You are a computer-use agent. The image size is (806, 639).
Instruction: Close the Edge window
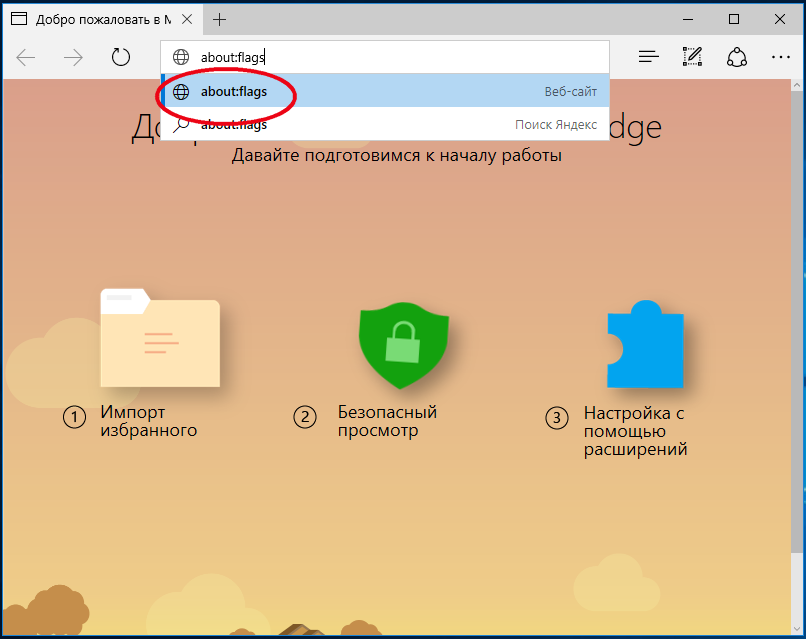click(x=780, y=20)
